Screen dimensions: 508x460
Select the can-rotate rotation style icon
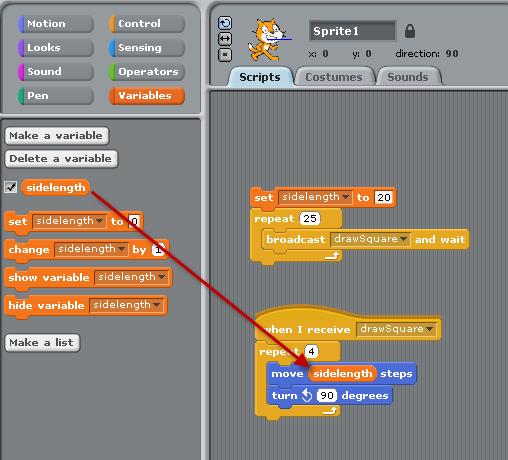tap(225, 23)
